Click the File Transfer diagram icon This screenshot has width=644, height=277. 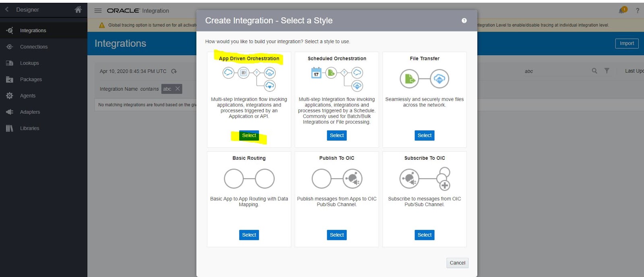pos(424,79)
